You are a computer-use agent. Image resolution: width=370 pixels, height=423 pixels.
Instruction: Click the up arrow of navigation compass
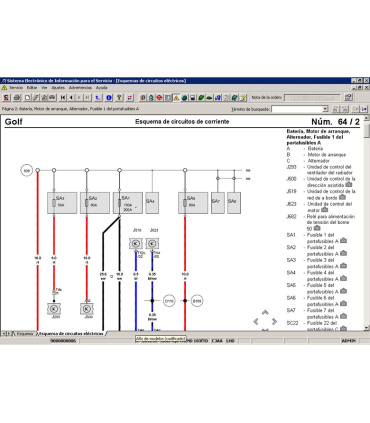(x=265, y=313)
